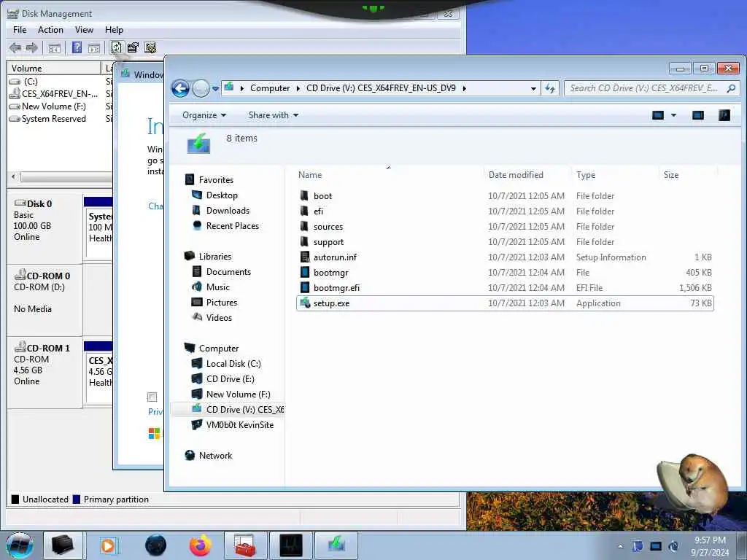Click the Explorer help icon beside preview pane
Viewport: 747px width, 560px height.
tap(724, 115)
